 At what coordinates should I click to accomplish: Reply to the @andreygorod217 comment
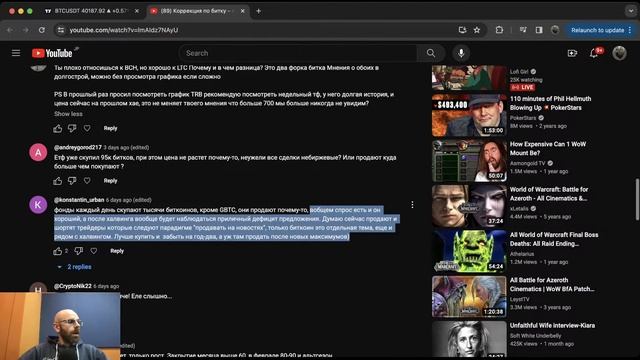[110, 180]
